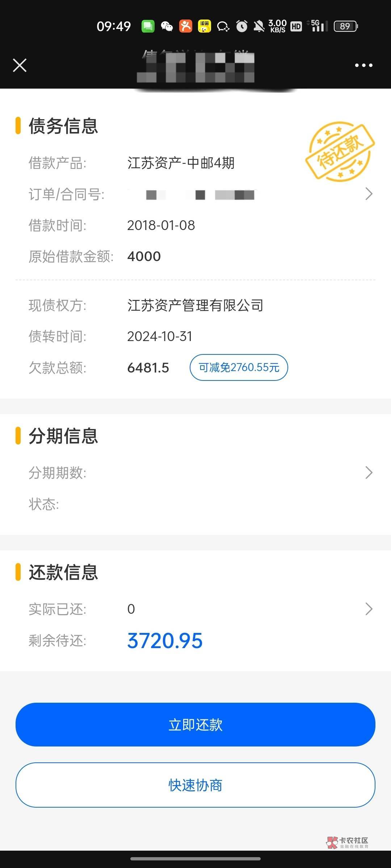The image size is (391, 868).
Task: Tap the muted bell status icon
Action: click(x=259, y=26)
